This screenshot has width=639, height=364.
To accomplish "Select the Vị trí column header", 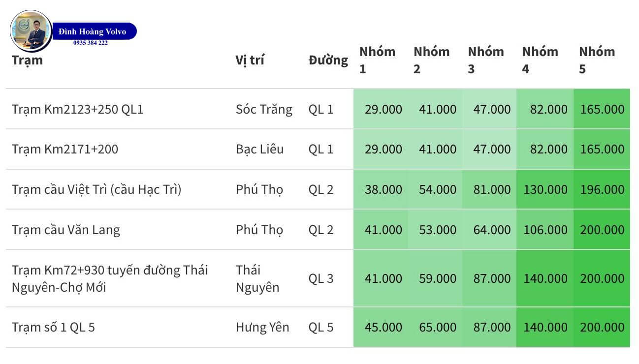I will 250,61.
